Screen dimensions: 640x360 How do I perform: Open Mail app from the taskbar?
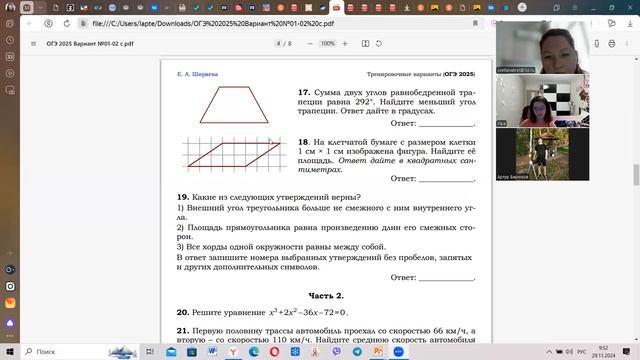click(171, 351)
